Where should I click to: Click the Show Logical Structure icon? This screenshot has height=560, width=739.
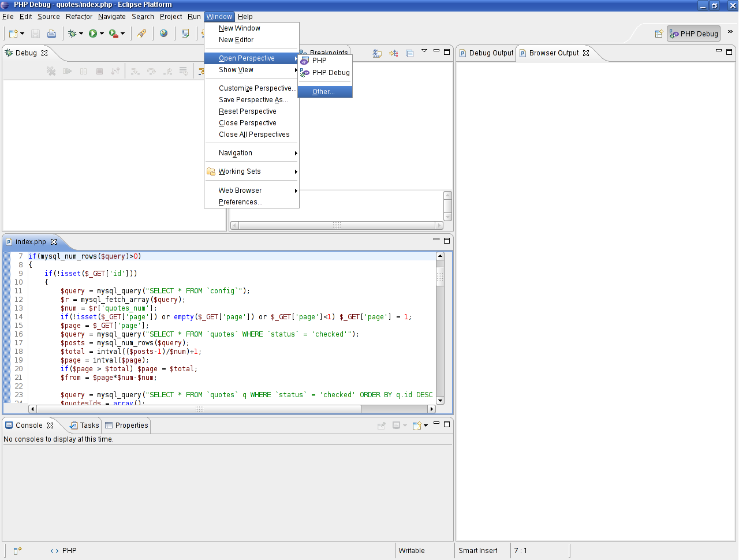pyautogui.click(x=394, y=53)
